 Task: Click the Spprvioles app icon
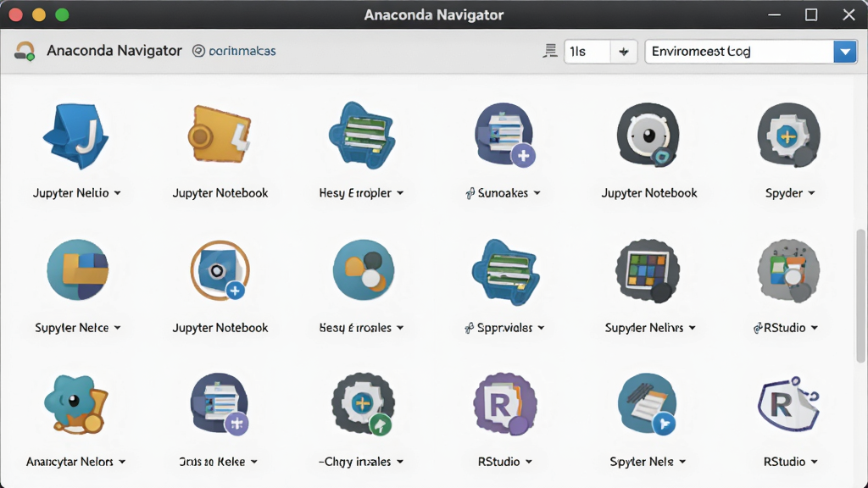(x=505, y=272)
